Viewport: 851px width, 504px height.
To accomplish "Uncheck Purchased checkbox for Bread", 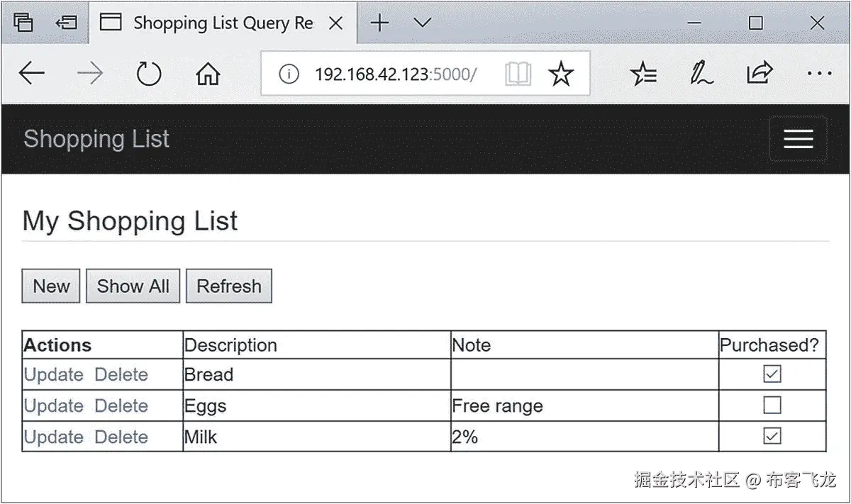I will [772, 374].
